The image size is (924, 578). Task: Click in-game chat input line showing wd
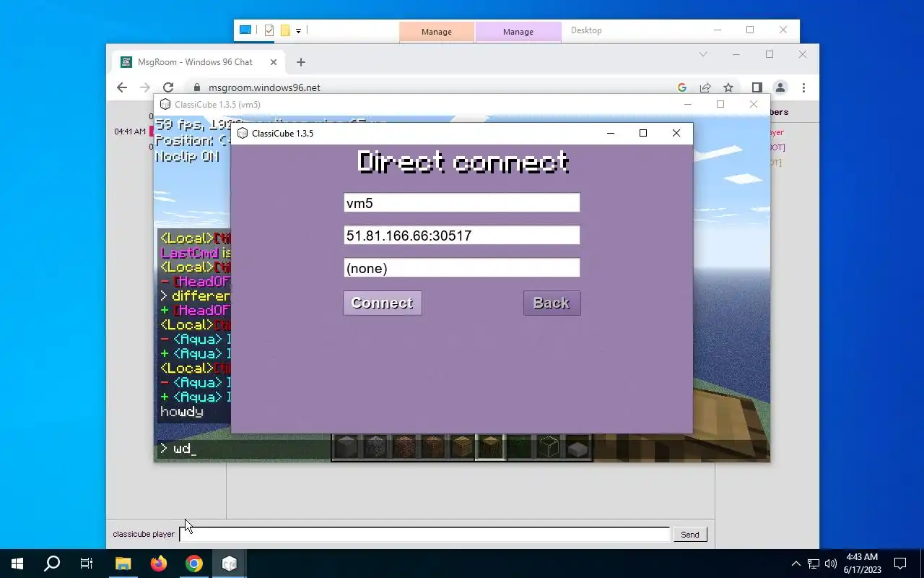coord(243,449)
